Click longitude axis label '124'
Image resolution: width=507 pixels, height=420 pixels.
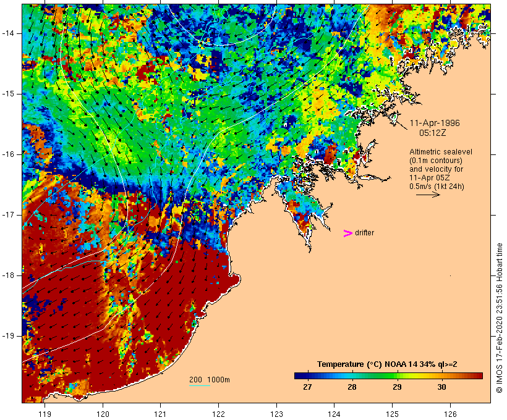[x=334, y=414]
